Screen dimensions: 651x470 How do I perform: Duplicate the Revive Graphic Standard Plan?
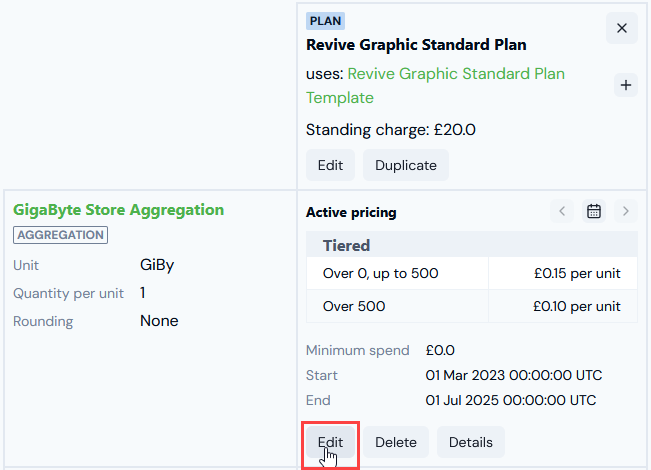pyautogui.click(x=406, y=165)
